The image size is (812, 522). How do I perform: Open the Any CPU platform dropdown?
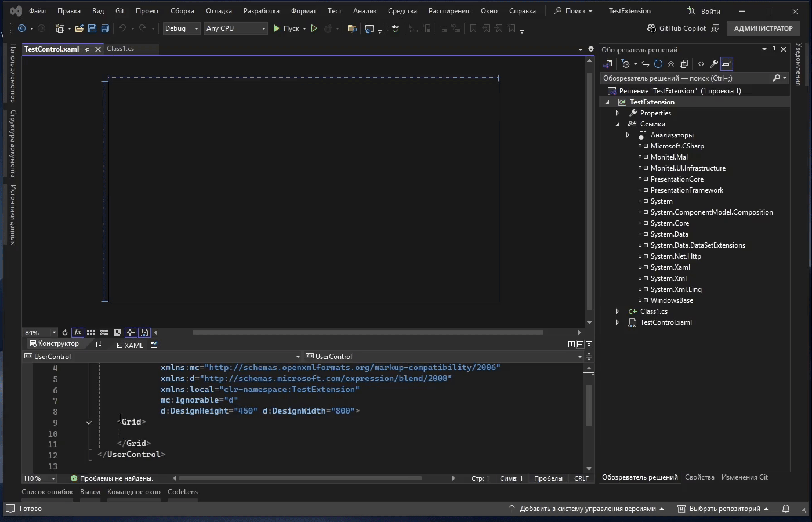pyautogui.click(x=235, y=28)
